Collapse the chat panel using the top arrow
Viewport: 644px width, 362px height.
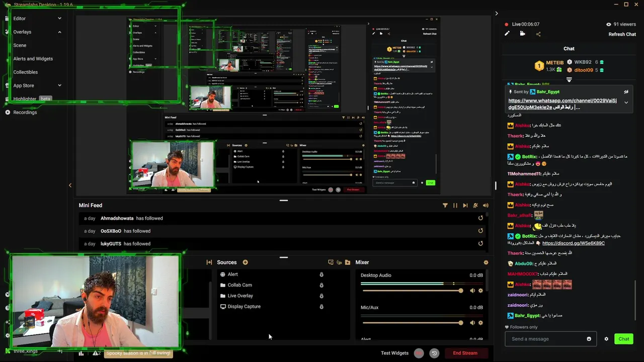(497, 14)
